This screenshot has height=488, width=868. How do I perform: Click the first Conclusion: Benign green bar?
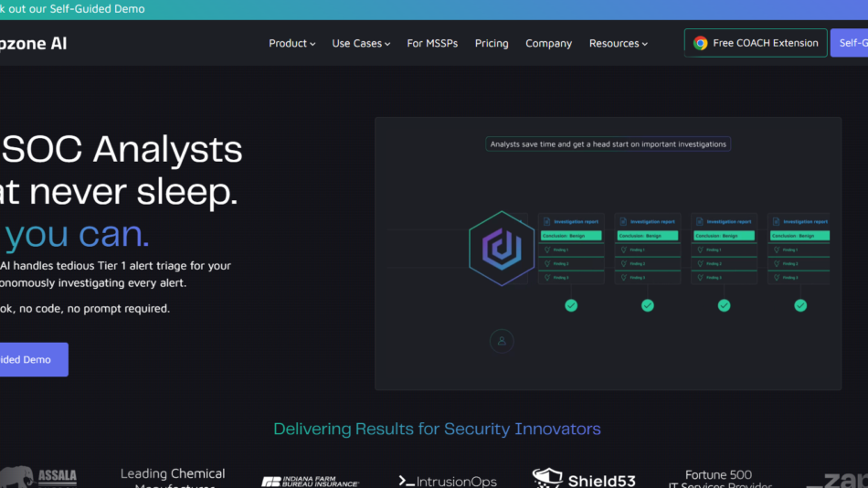571,235
